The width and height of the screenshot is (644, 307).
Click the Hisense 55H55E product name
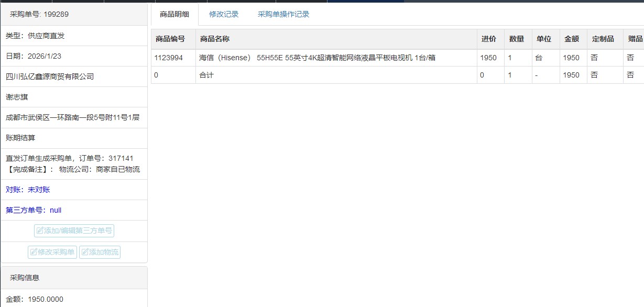point(317,58)
